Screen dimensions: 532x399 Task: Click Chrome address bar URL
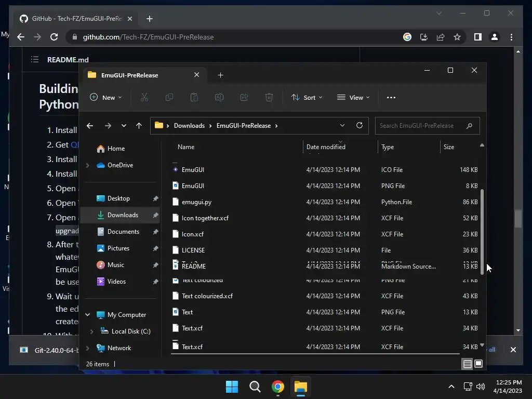148,37
